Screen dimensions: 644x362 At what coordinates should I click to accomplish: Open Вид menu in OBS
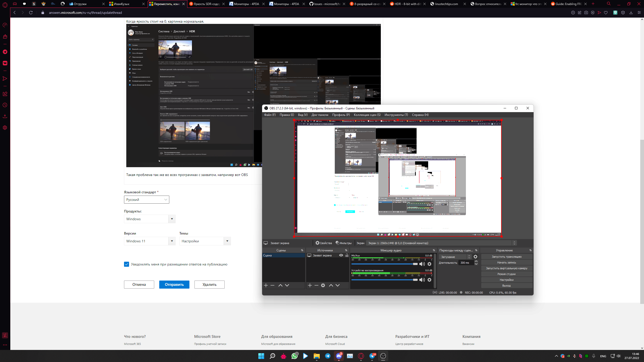tap(303, 115)
